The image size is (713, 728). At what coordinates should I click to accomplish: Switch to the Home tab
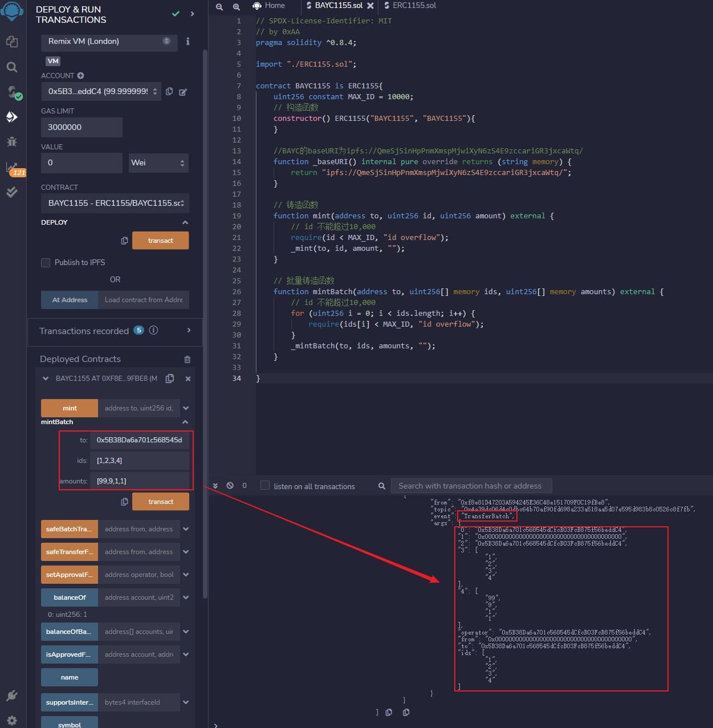click(x=269, y=6)
